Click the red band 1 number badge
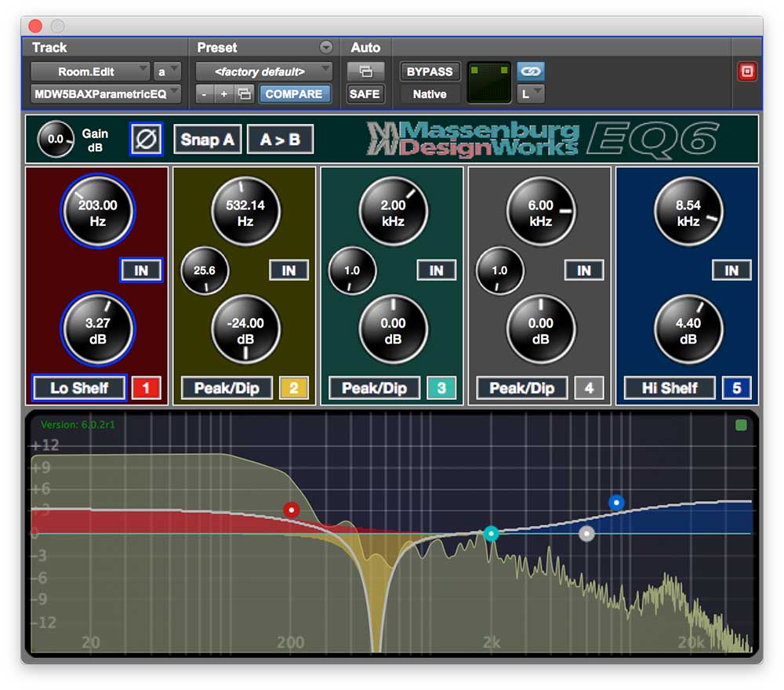Screen dimensions: 784x690 pos(147,387)
